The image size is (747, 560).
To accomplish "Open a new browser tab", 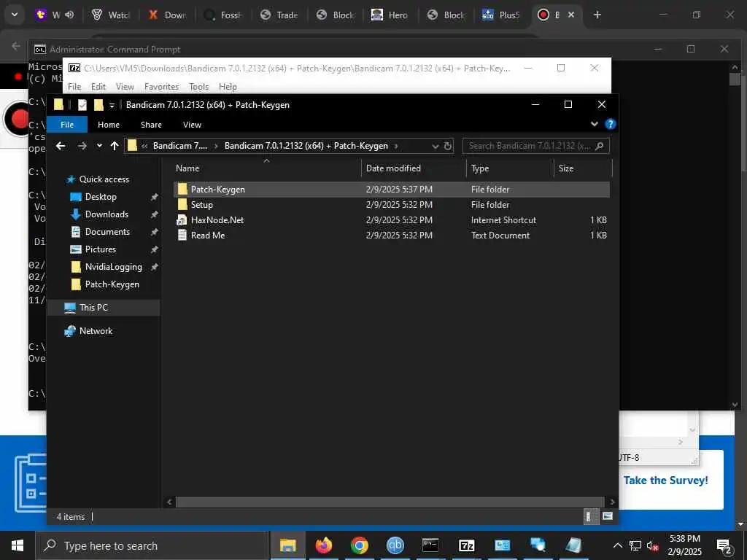I will click(597, 15).
